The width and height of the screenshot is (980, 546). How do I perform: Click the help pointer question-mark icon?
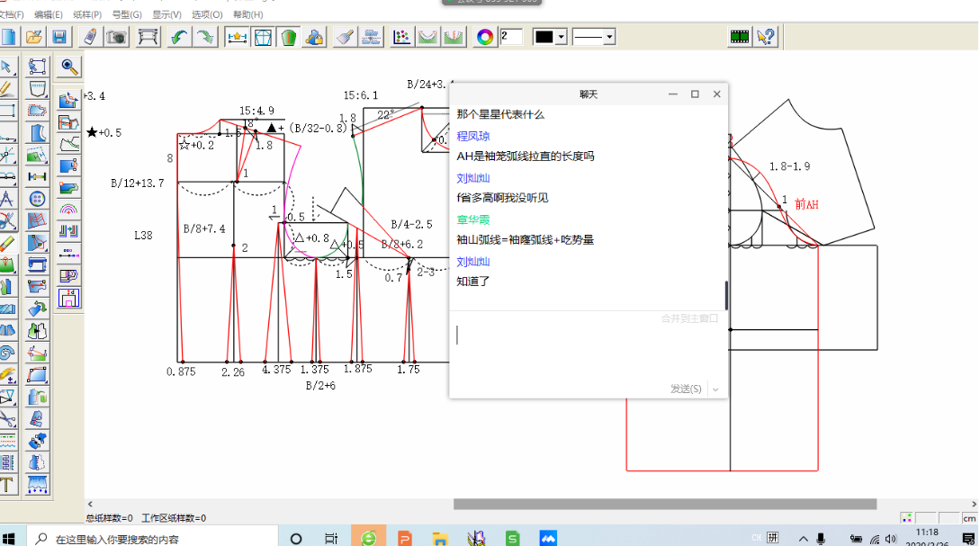pyautogui.click(x=766, y=37)
